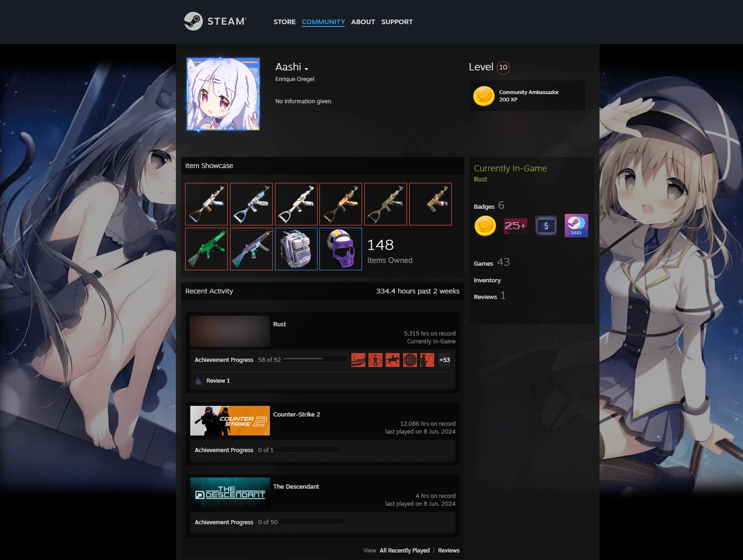
Task: Click the Steam logo in the header
Action: 215,21
